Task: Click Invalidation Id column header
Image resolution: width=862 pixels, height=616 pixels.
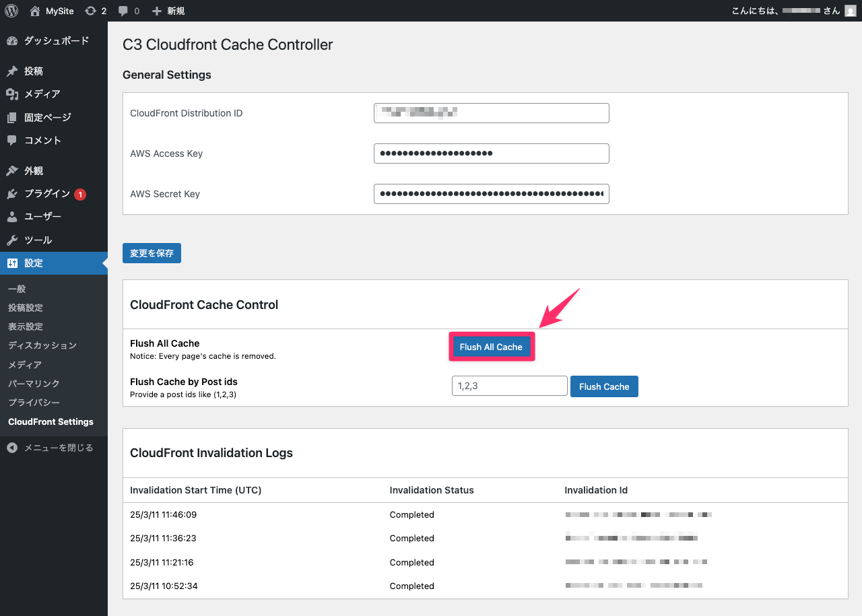Action: coord(596,490)
